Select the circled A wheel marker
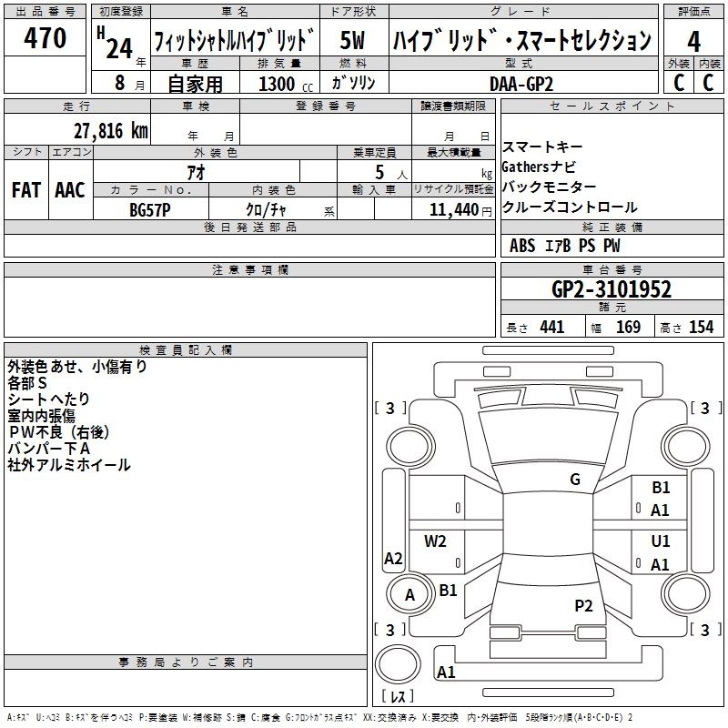This screenshot has width=728, height=728. 409,595
